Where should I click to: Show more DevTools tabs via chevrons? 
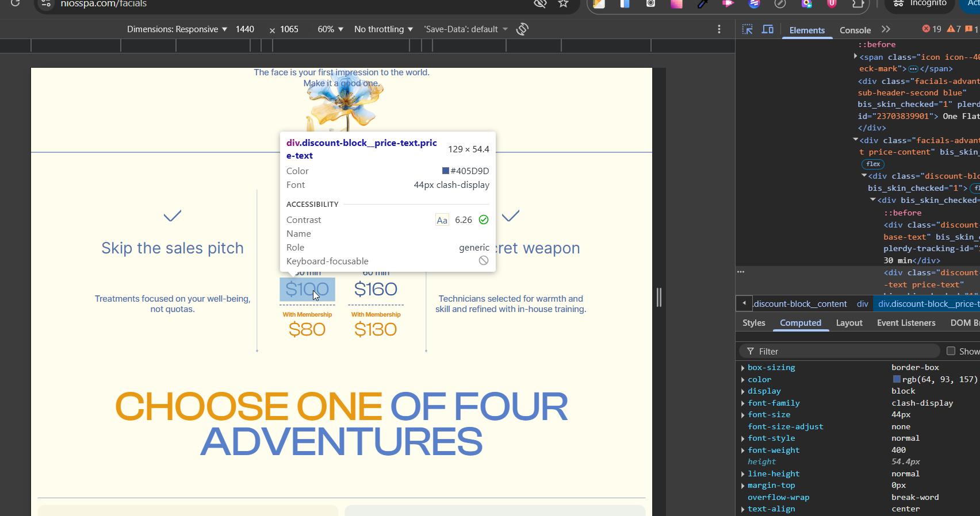pos(886,29)
